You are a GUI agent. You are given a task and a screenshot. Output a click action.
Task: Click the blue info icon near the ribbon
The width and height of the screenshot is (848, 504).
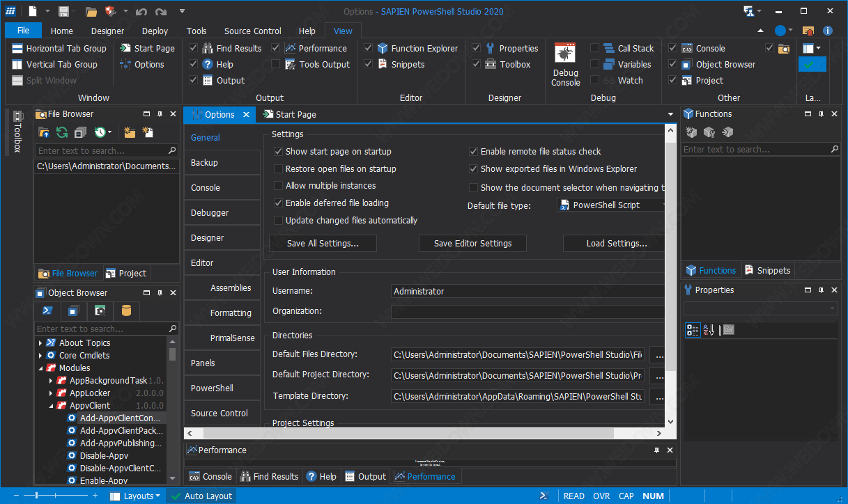[x=828, y=31]
